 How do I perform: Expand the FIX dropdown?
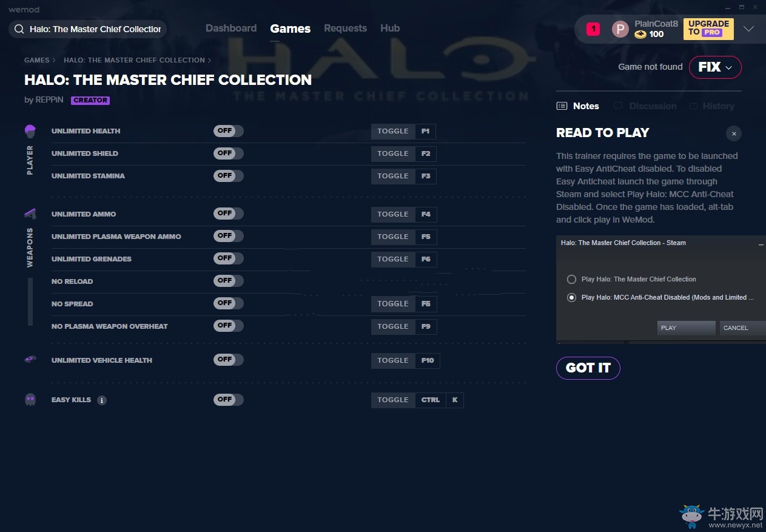tap(715, 67)
